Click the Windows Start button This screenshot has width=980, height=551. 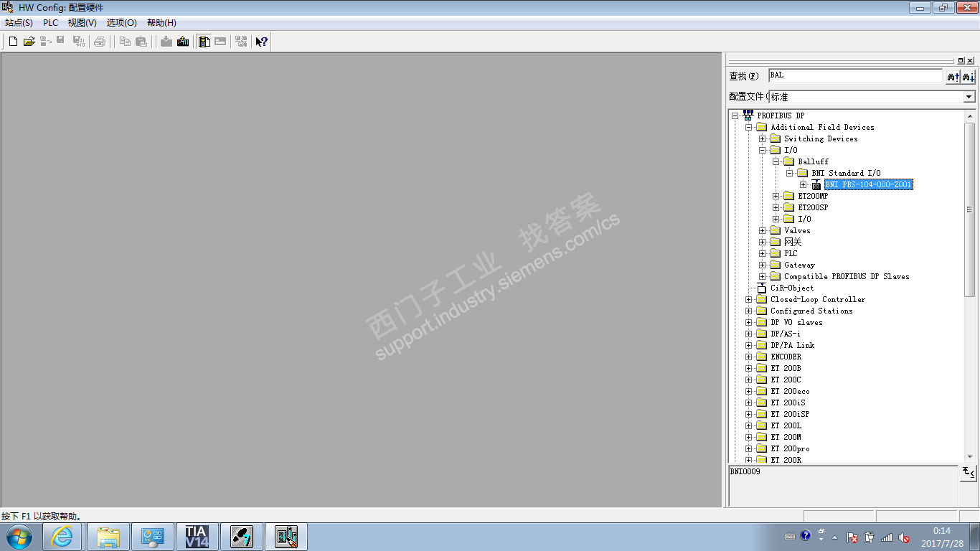pos(19,537)
